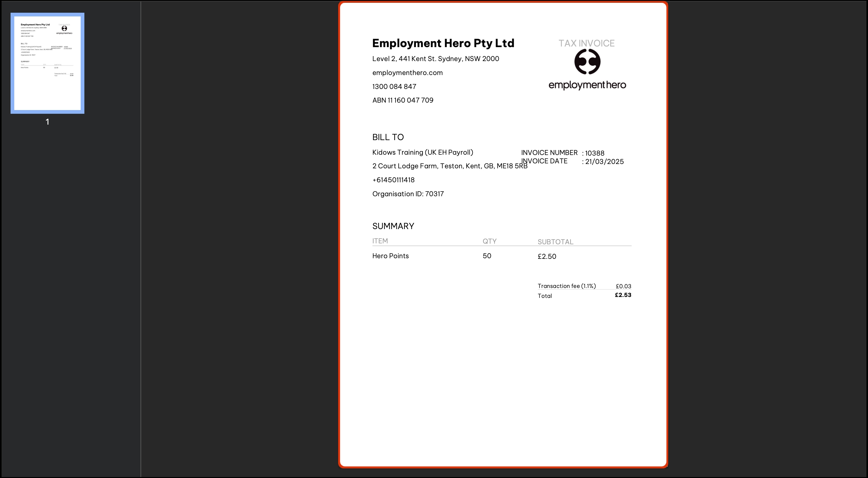Click the Employment Hero circular logo icon
The height and width of the screenshot is (478, 868).
coord(587,62)
